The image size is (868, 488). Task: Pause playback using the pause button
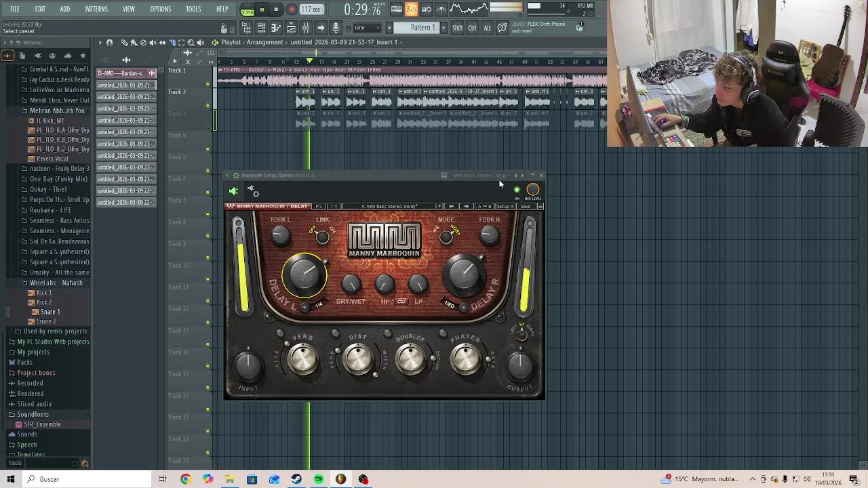pyautogui.click(x=262, y=9)
